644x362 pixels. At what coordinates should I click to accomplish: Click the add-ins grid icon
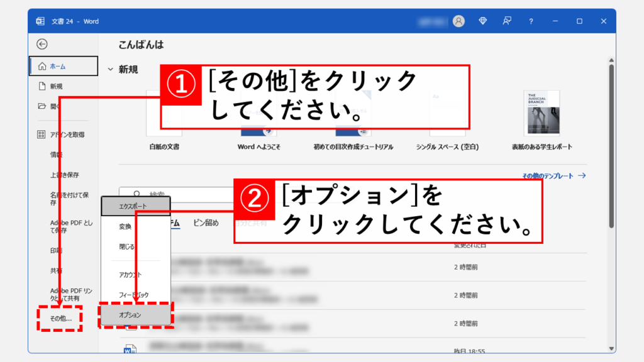[x=41, y=134]
